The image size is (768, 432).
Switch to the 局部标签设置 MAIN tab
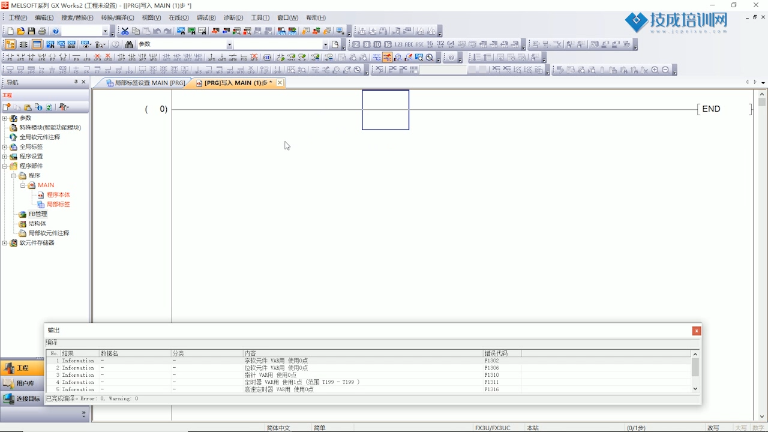click(143, 83)
